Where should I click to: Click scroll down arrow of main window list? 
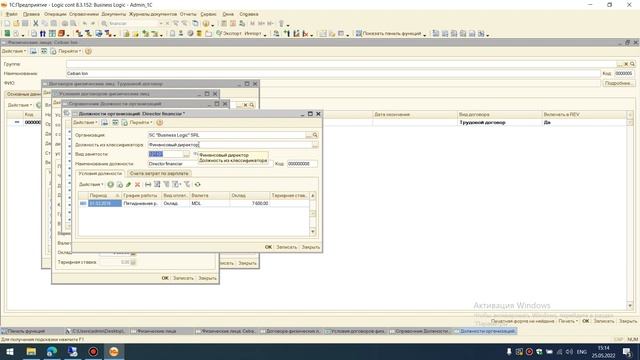pyautogui.click(x=630, y=305)
